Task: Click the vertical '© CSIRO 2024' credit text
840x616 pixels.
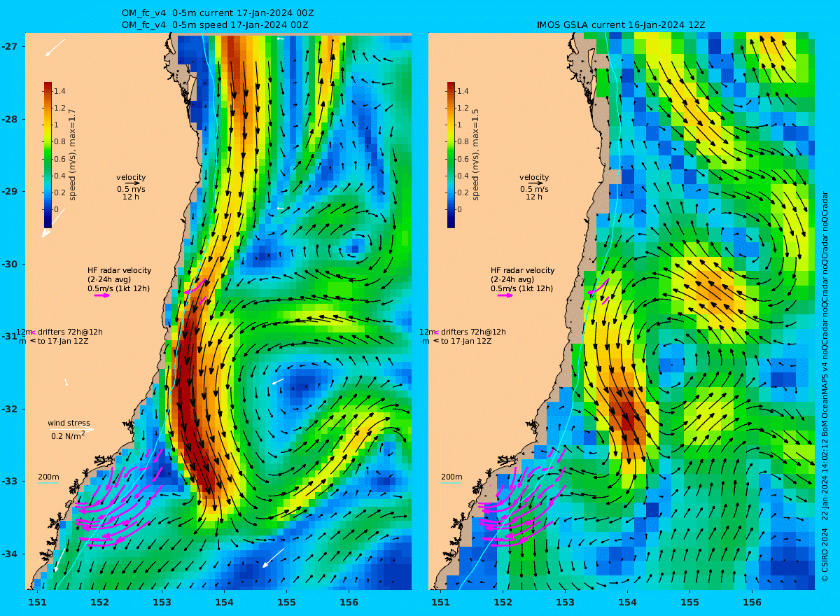Action: coord(824,553)
